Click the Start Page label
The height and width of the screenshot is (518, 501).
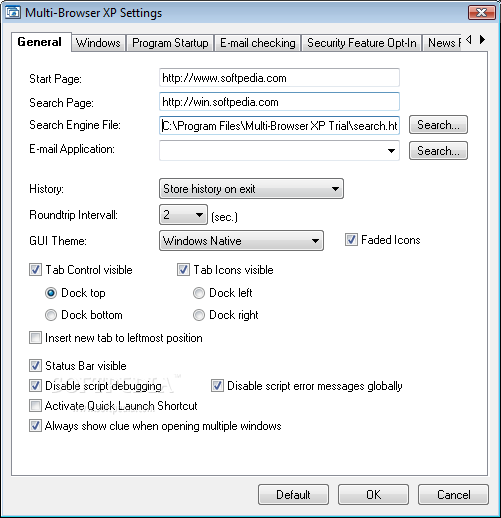tap(55, 79)
